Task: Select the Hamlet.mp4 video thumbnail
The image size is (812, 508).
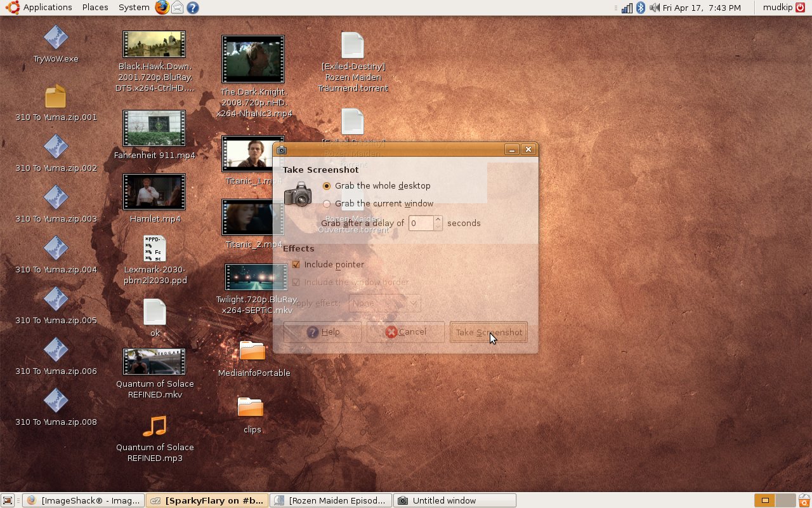Action: click(154, 192)
